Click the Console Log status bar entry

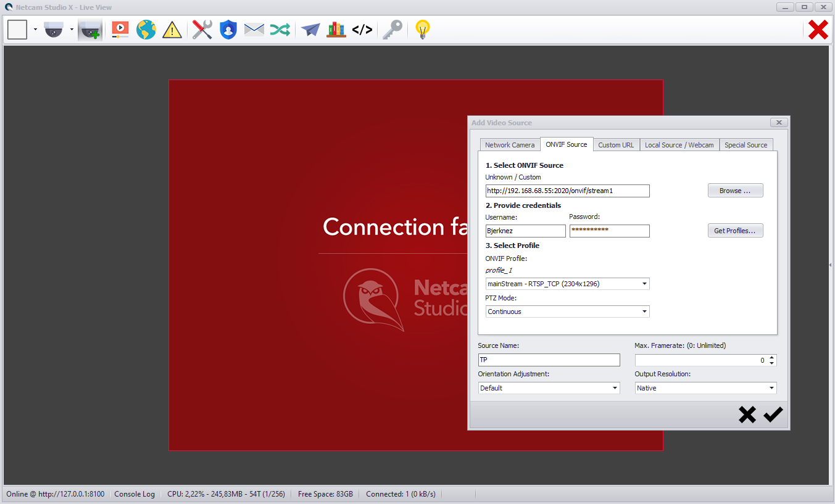[135, 494]
